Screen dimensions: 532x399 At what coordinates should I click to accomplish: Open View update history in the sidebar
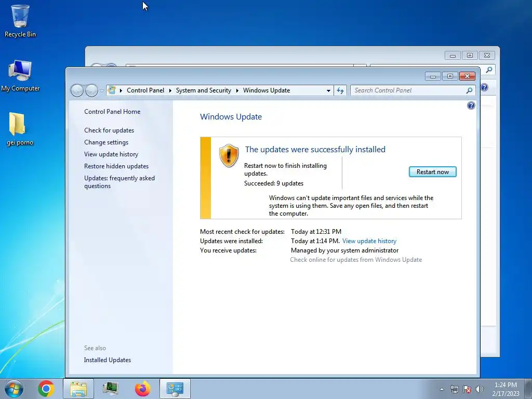pos(111,154)
